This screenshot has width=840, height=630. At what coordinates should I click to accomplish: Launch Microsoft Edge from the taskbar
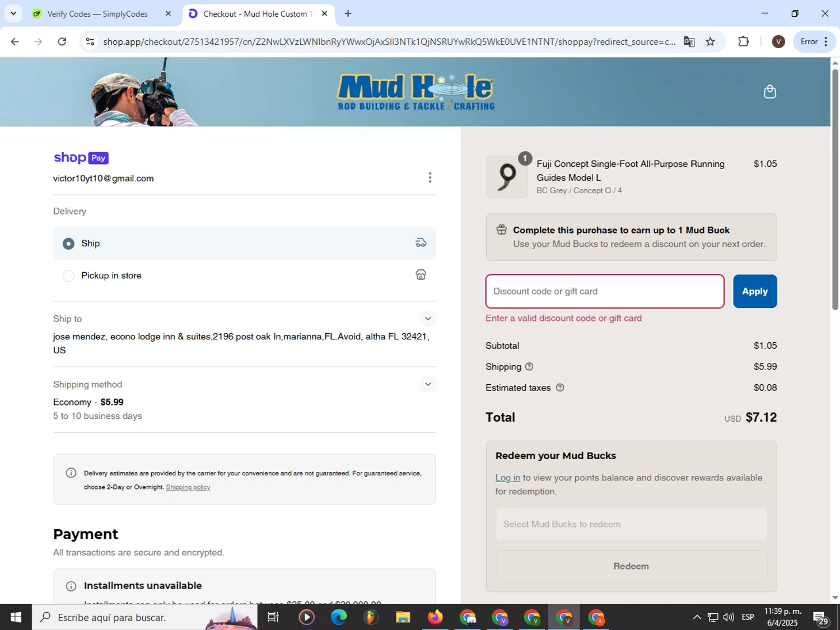coord(338,617)
